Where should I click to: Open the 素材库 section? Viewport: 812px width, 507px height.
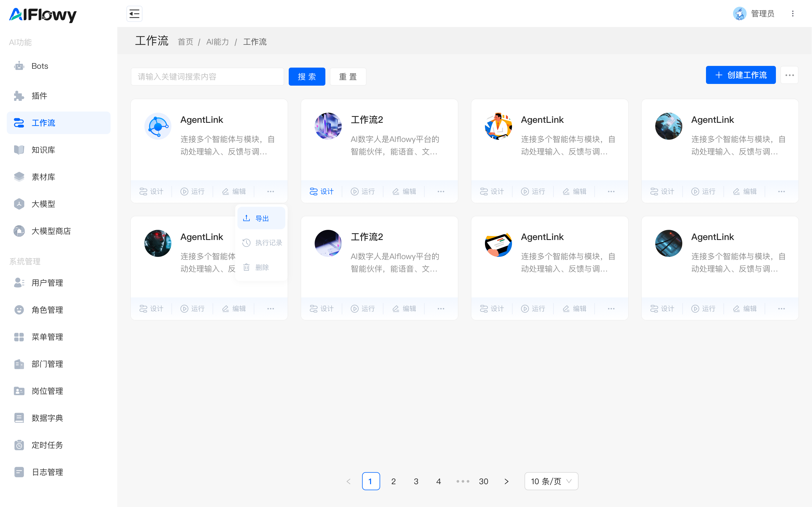43,177
